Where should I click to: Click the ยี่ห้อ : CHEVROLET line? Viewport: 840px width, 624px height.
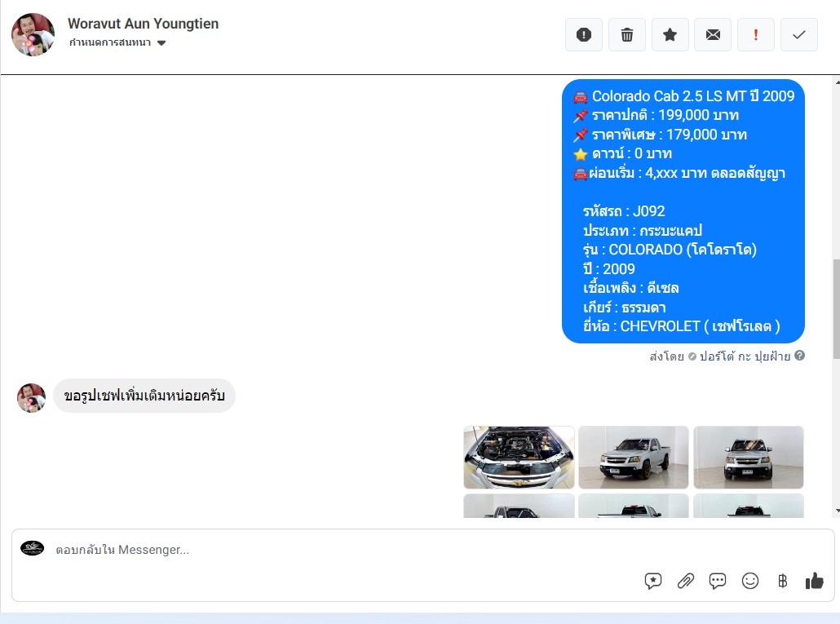[682, 326]
